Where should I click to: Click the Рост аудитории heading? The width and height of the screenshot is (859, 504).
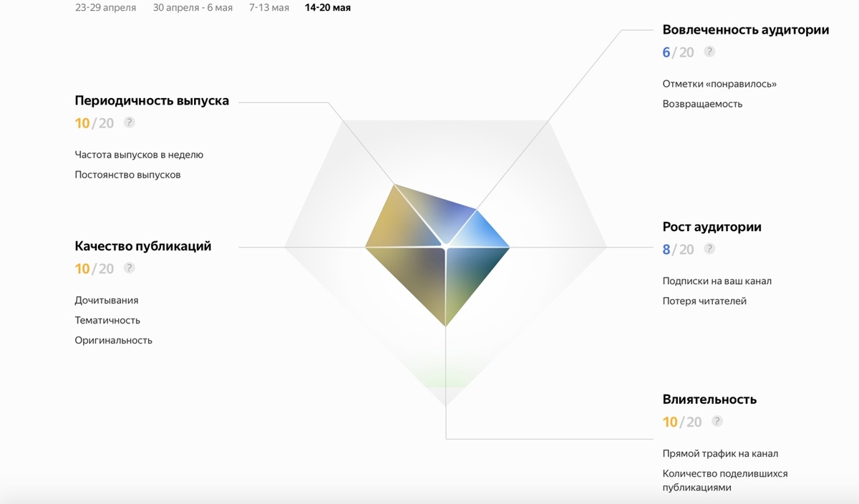click(x=712, y=227)
